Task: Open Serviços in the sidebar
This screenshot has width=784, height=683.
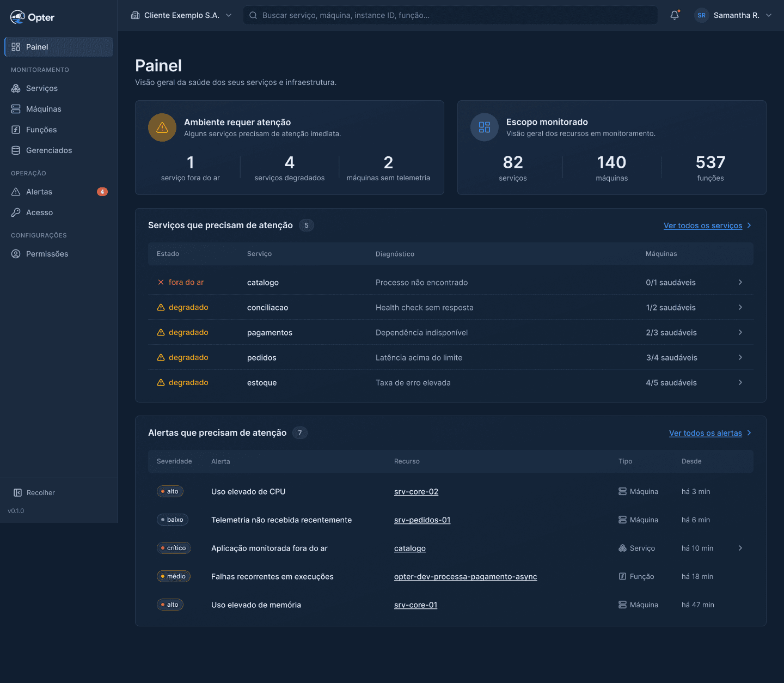Action: coord(59,88)
